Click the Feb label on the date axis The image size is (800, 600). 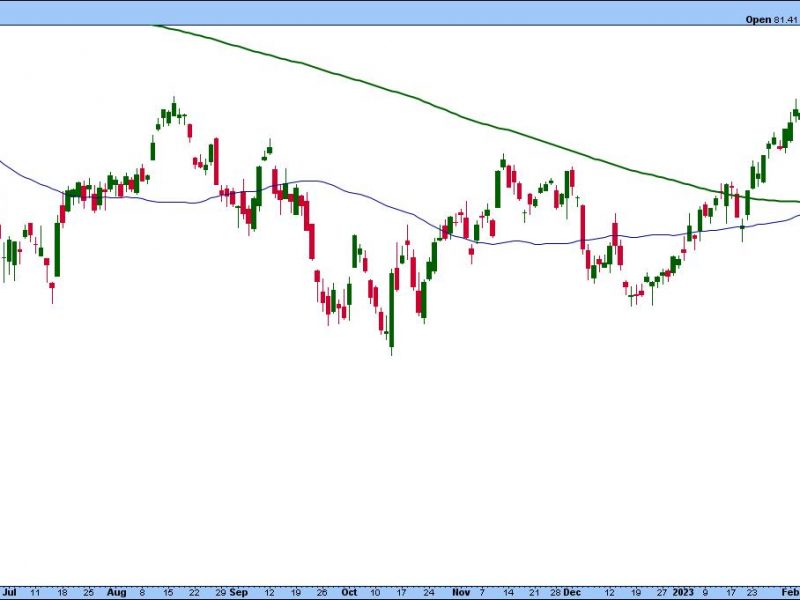pos(792,592)
